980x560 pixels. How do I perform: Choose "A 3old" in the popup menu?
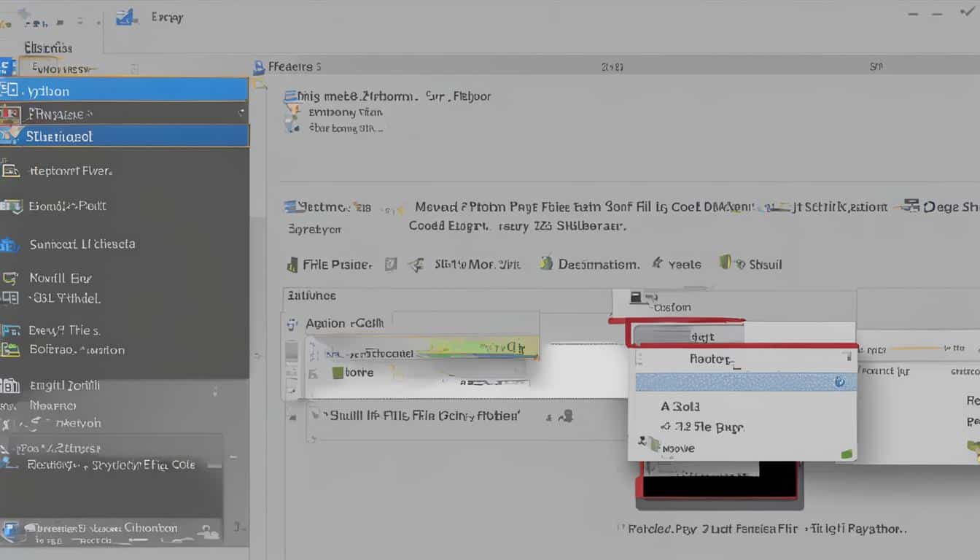coord(680,407)
